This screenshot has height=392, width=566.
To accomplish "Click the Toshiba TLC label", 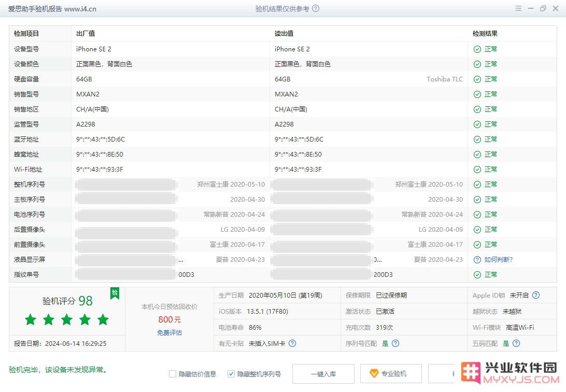I will point(445,79).
